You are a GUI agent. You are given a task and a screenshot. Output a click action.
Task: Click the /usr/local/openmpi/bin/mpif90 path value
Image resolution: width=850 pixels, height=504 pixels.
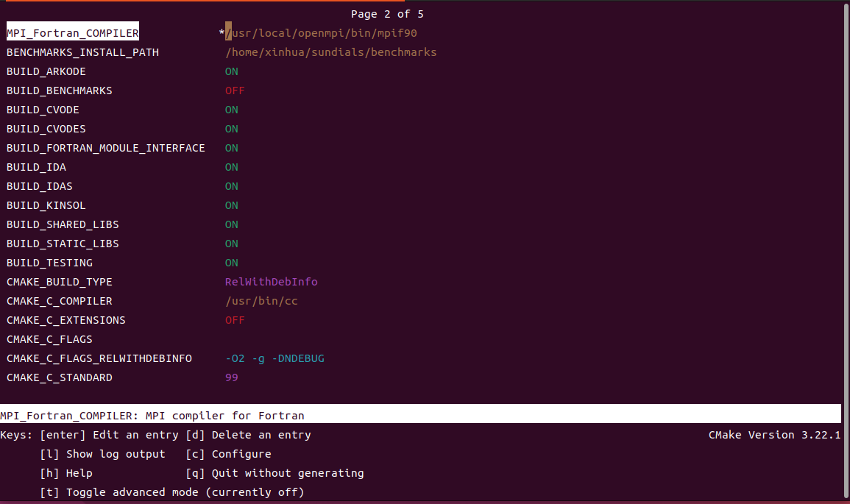321,33
